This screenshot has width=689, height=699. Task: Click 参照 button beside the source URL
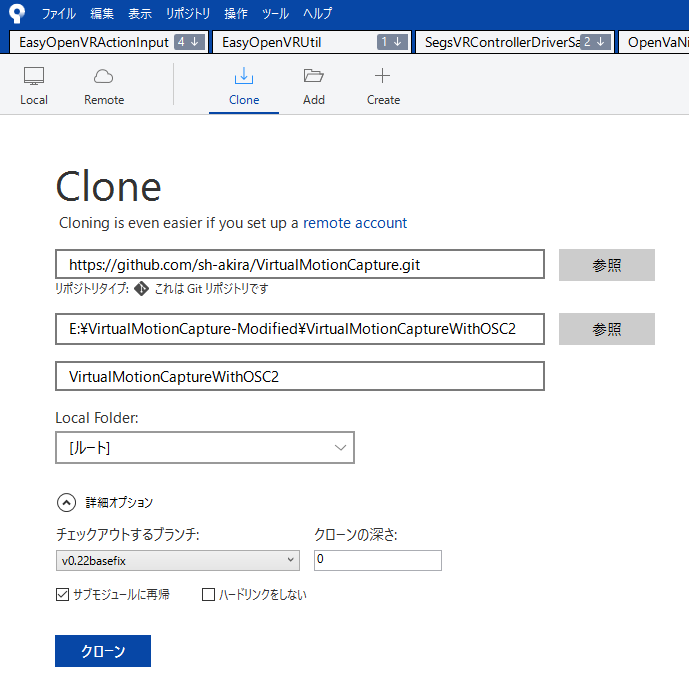(607, 265)
